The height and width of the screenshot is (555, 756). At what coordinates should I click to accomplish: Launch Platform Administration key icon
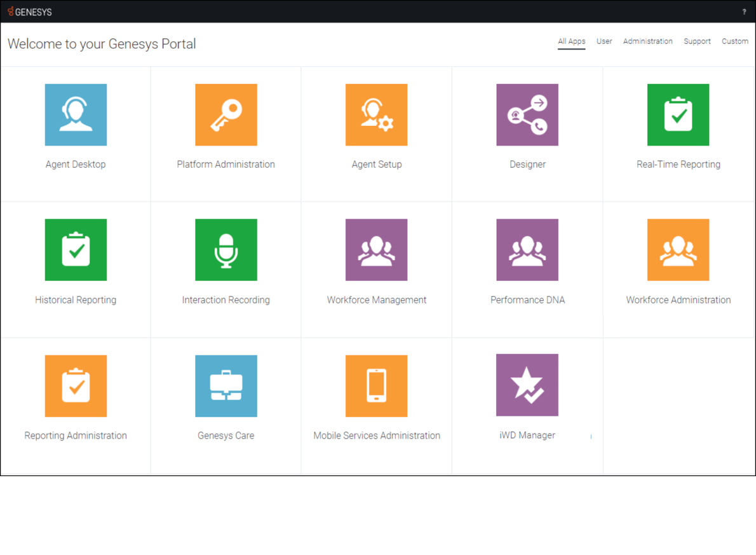click(226, 115)
